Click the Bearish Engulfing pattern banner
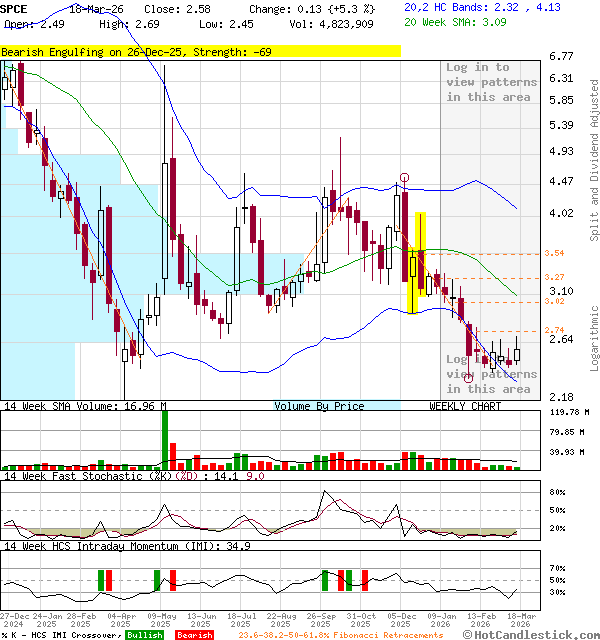The height and width of the screenshot is (640, 600). click(200, 50)
